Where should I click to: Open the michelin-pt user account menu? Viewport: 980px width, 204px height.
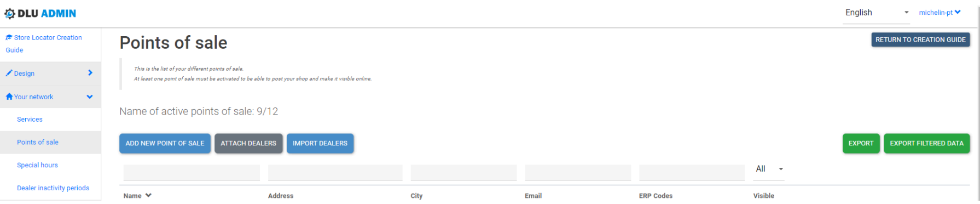pos(940,12)
